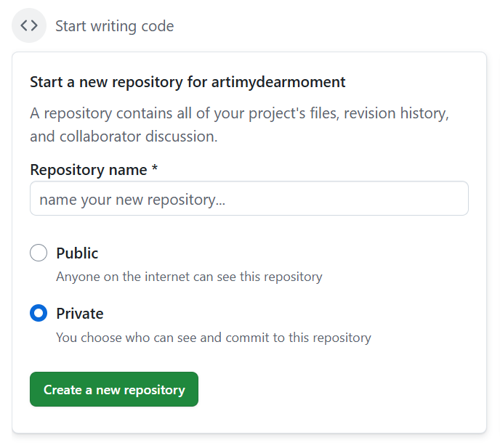Screen dimensions: 500x448
Task: Select the Private radio button
Action: coord(39,314)
